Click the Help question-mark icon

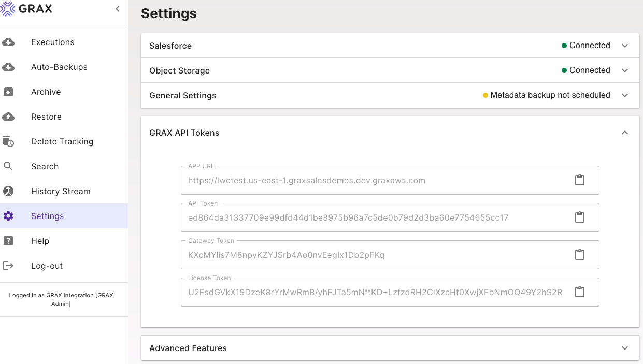pyautogui.click(x=8, y=241)
